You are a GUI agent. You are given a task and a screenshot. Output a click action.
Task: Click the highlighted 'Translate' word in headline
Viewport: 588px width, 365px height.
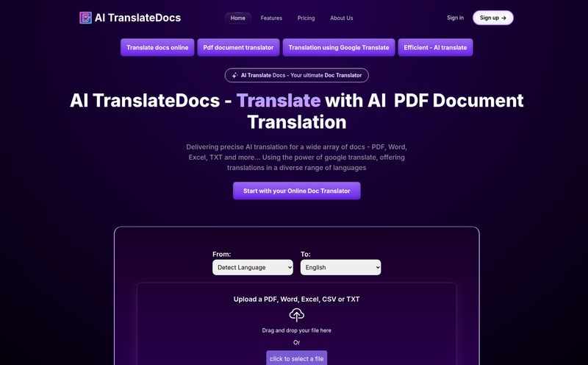(x=279, y=100)
